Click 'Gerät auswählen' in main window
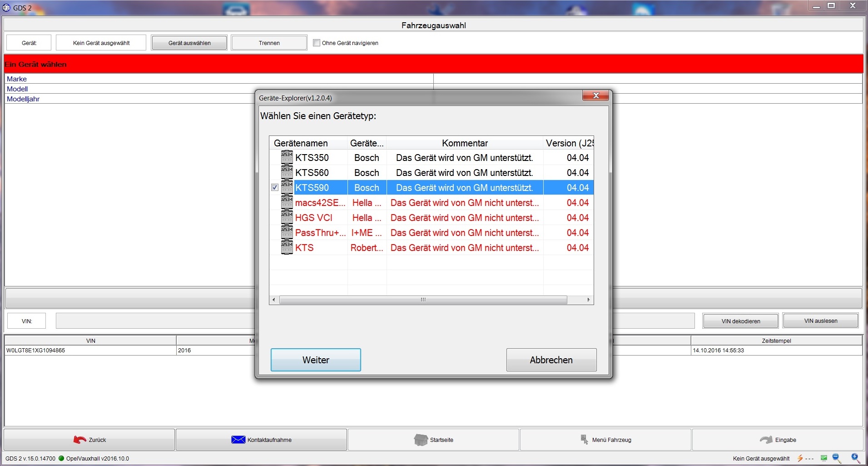The height and width of the screenshot is (466, 868). 189,43
